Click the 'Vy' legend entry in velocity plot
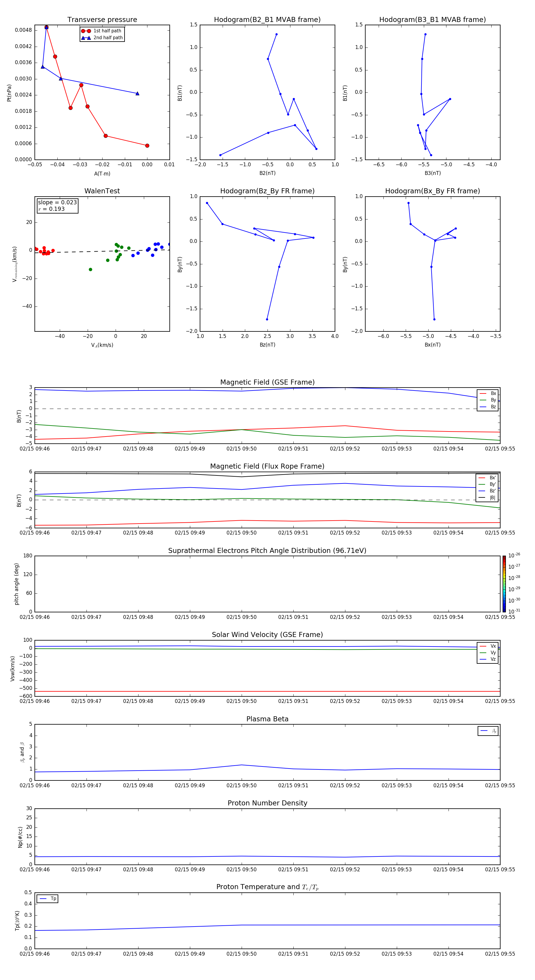Viewport: 535px width, 980px height. (x=488, y=653)
